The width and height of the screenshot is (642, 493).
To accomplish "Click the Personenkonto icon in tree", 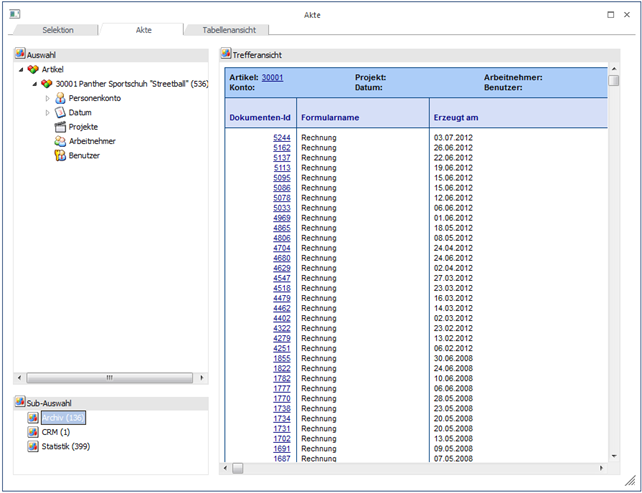I will [60, 98].
